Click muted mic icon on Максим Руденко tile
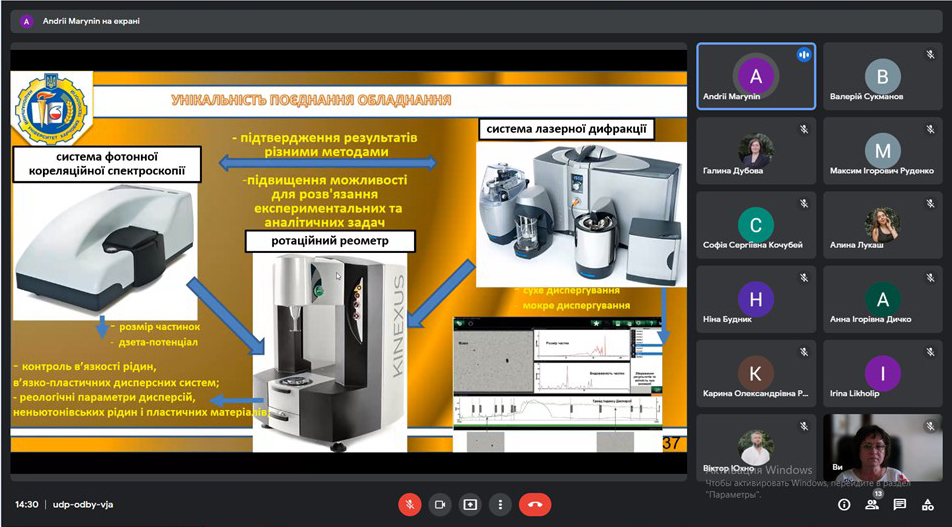The width and height of the screenshot is (952, 527). pos(930,129)
